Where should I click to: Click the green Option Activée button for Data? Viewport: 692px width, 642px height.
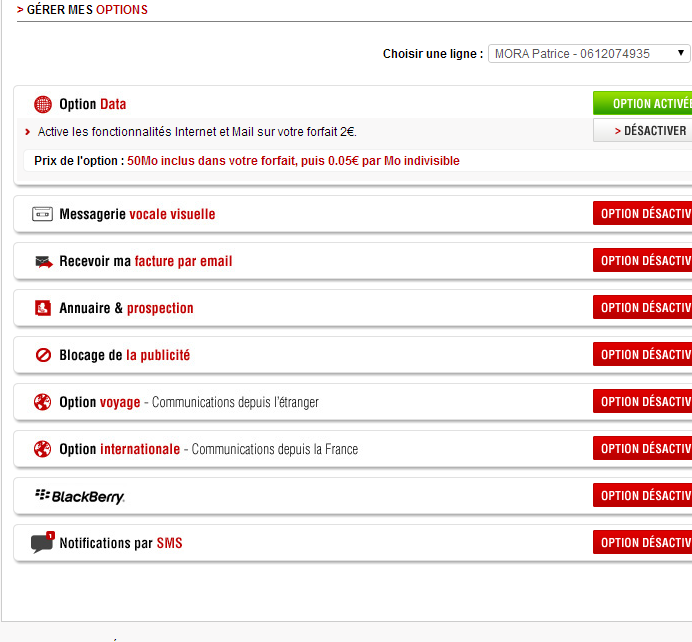(x=642, y=103)
